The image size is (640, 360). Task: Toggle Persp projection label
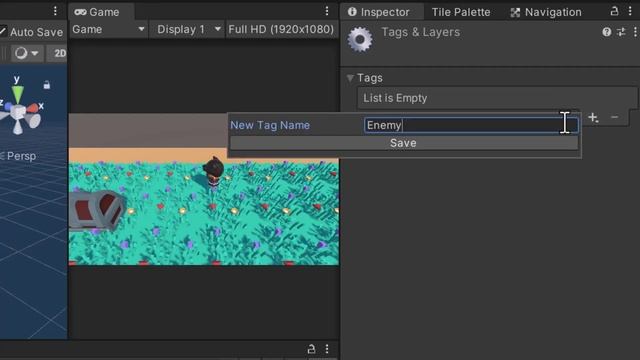(x=20, y=156)
